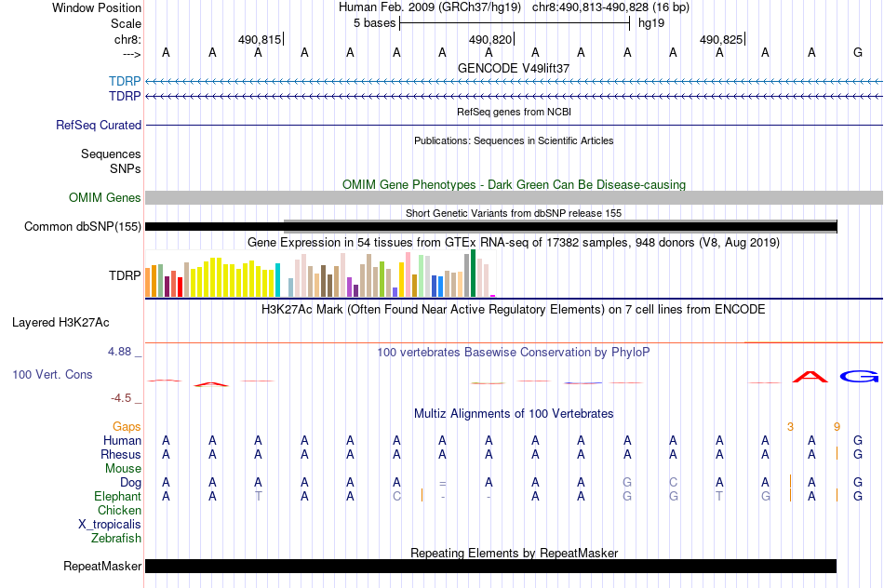Click the TDRP label beside GTEx bars
The height and width of the screenshot is (588, 884).
(x=125, y=275)
